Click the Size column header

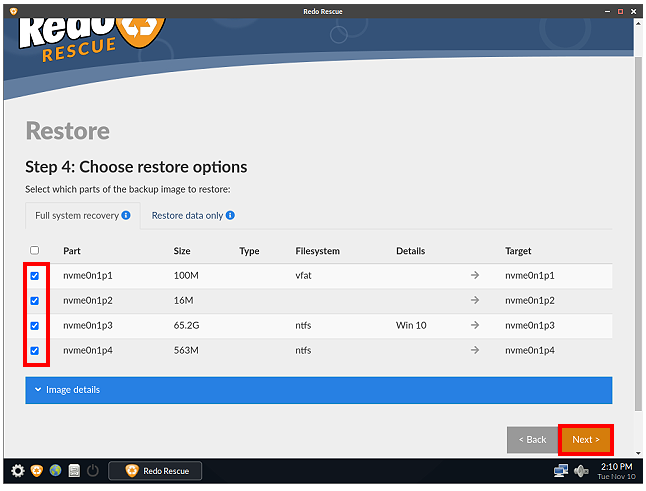(182, 251)
